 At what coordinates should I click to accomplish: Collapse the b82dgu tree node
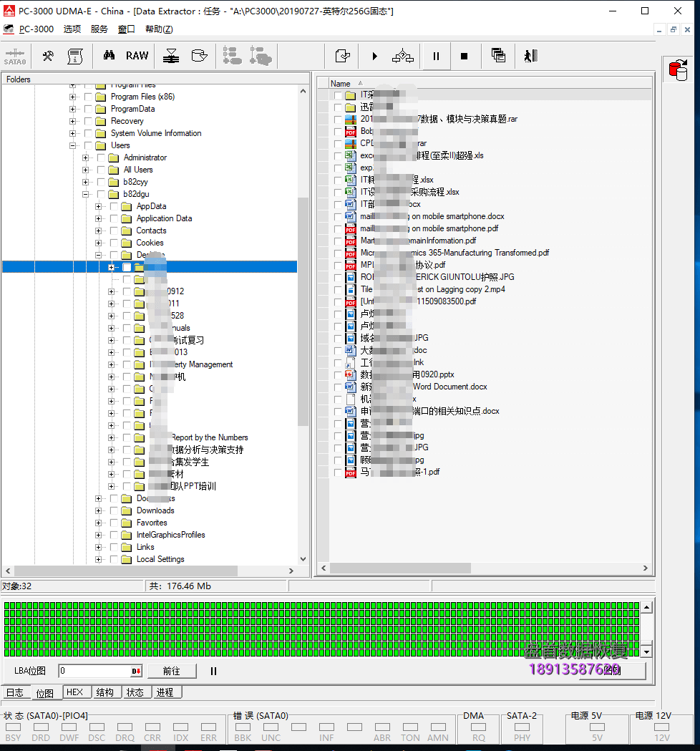coord(86,194)
